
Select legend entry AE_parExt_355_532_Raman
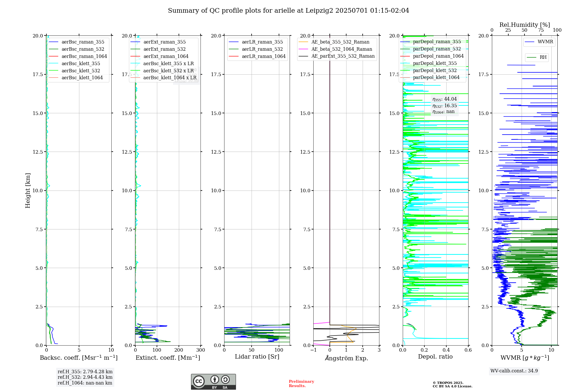[x=343, y=56]
